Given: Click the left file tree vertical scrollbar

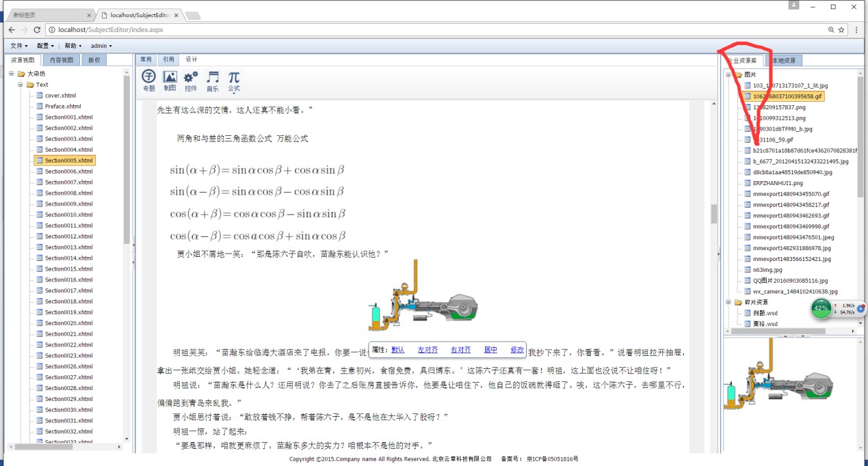Looking at the screenshot, I should (x=127, y=159).
